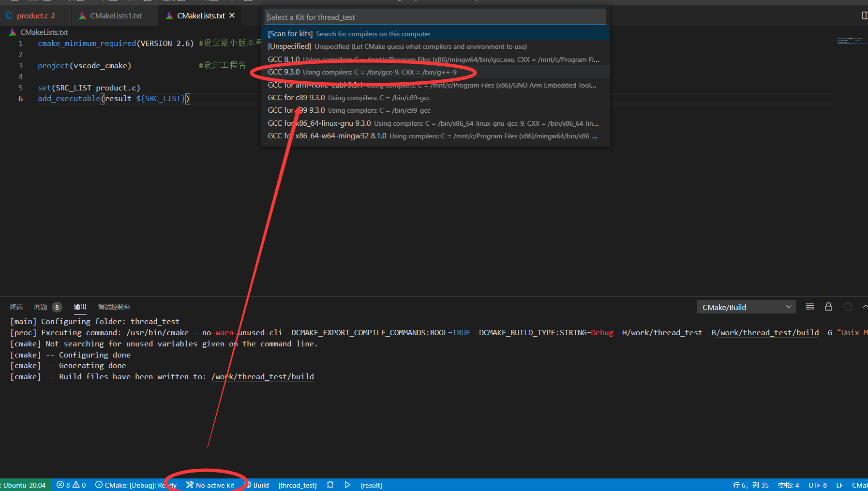Run the target with the play icon
868x491 pixels.
click(347, 485)
